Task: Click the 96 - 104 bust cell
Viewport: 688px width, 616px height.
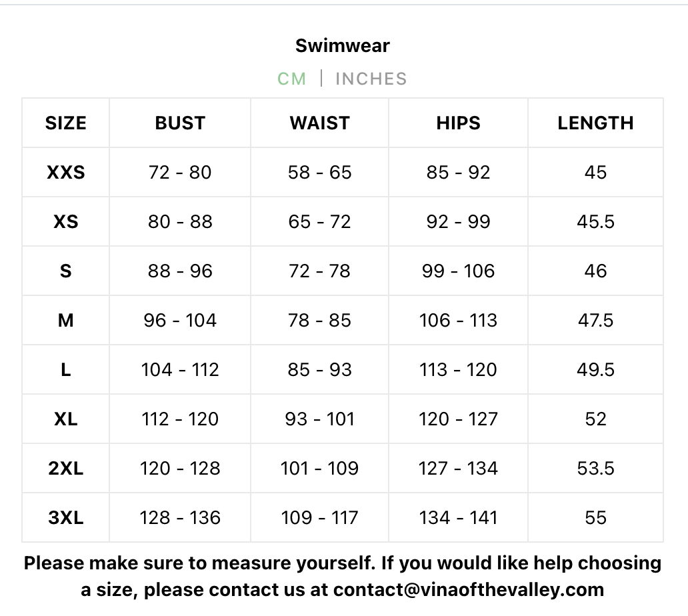Action: pyautogui.click(x=180, y=321)
